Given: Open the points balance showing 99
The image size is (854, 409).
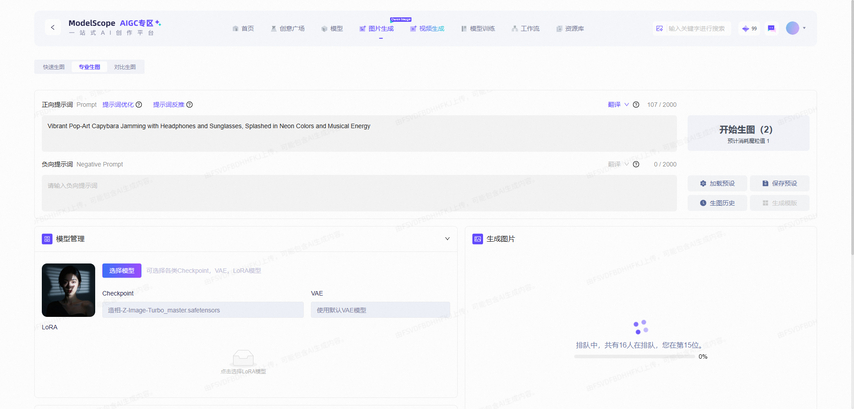Looking at the screenshot, I should pyautogui.click(x=749, y=28).
